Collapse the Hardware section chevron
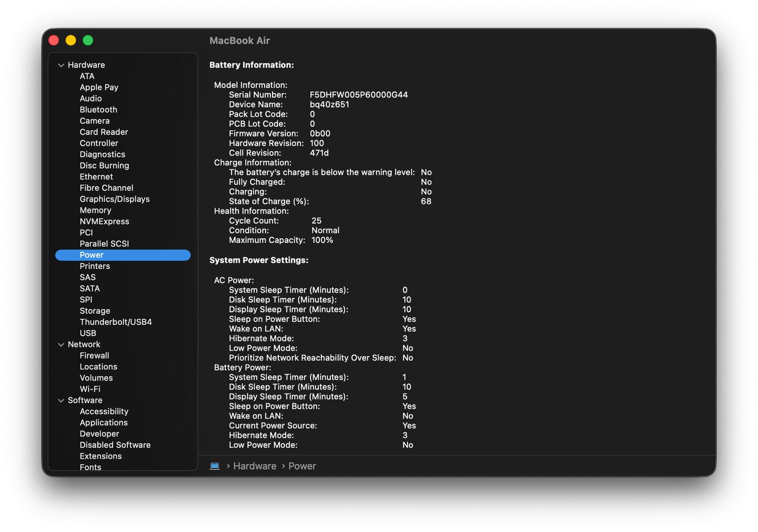This screenshot has width=758, height=532. (61, 65)
